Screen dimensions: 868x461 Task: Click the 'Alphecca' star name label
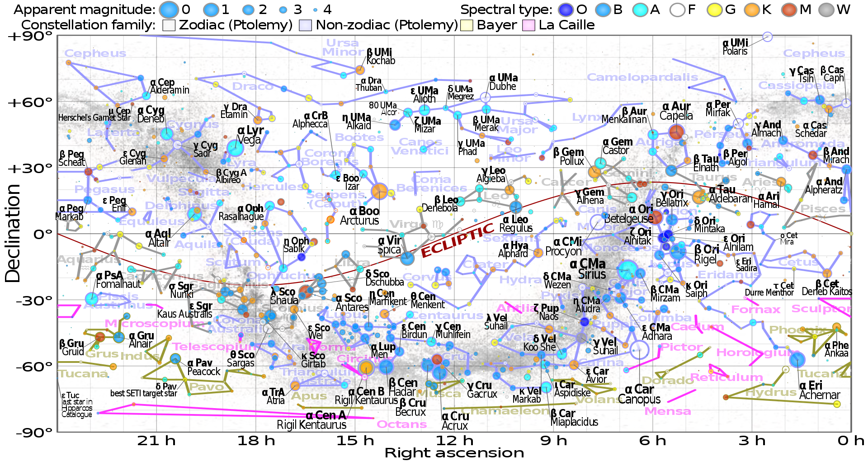(310, 124)
